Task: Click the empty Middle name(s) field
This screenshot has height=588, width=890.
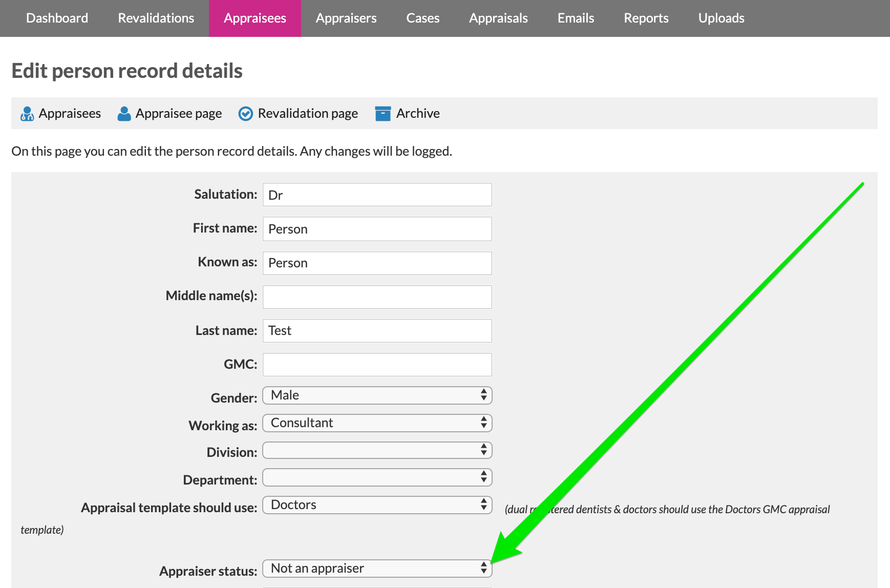Action: pos(377,297)
